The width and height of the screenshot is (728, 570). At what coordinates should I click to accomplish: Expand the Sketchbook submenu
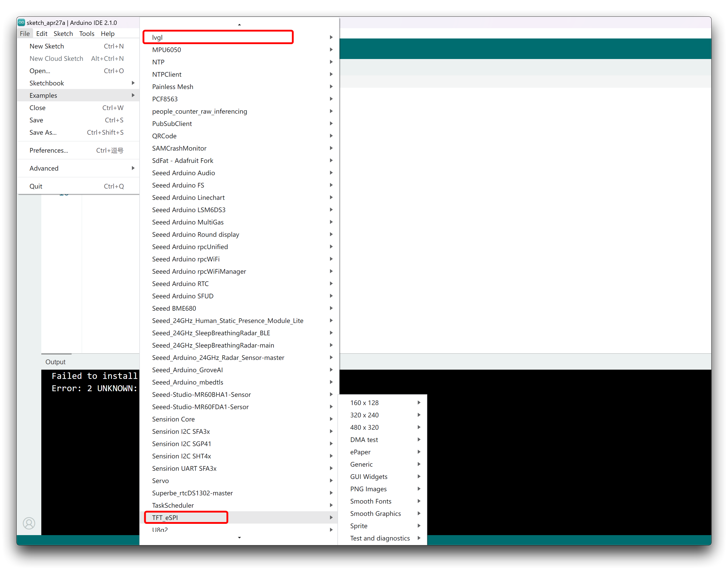(x=79, y=83)
